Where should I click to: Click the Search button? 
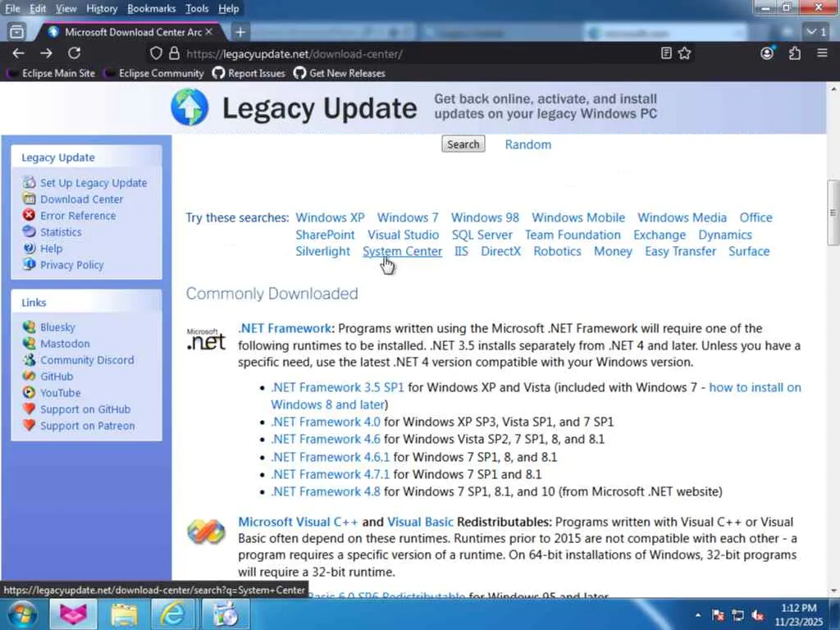pyautogui.click(x=463, y=144)
